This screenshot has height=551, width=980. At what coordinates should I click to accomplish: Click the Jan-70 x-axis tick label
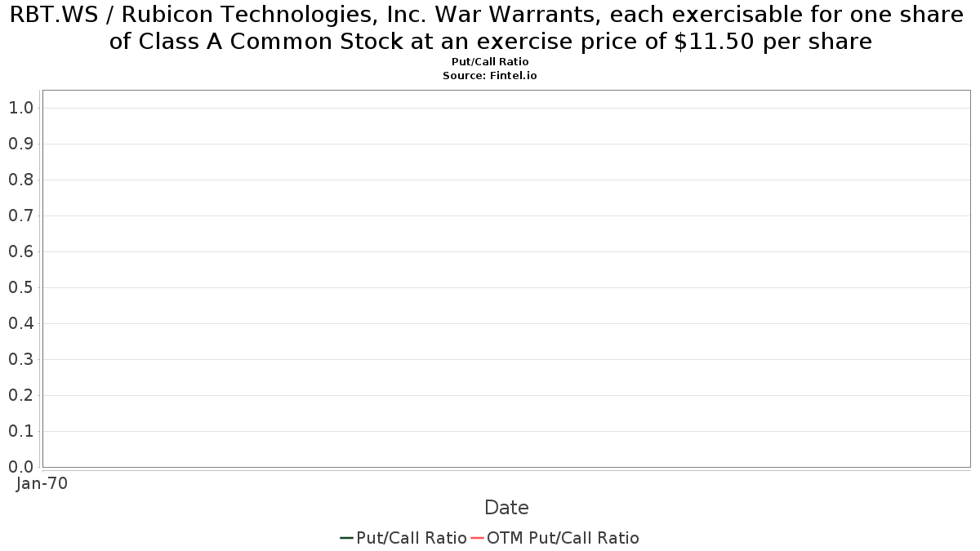click(42, 483)
